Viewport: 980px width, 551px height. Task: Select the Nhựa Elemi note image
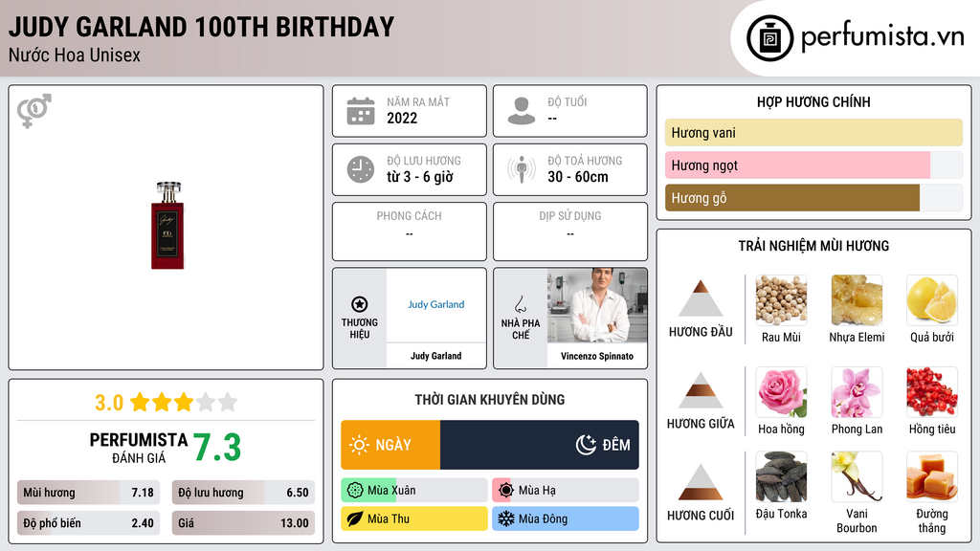point(857,300)
